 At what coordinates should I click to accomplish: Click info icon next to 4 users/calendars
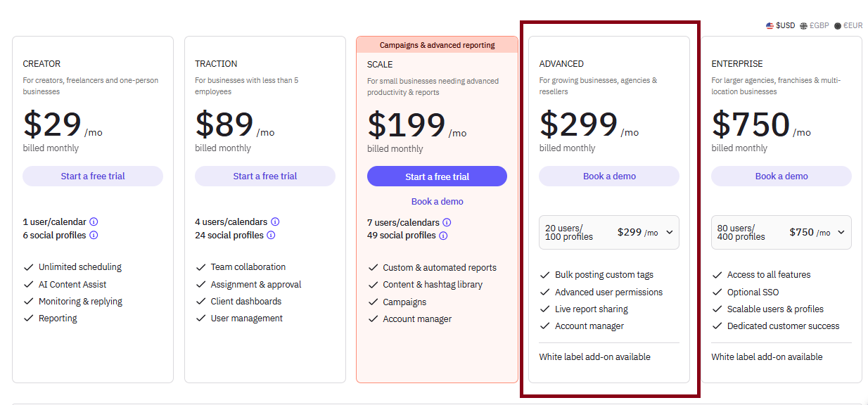tap(275, 221)
